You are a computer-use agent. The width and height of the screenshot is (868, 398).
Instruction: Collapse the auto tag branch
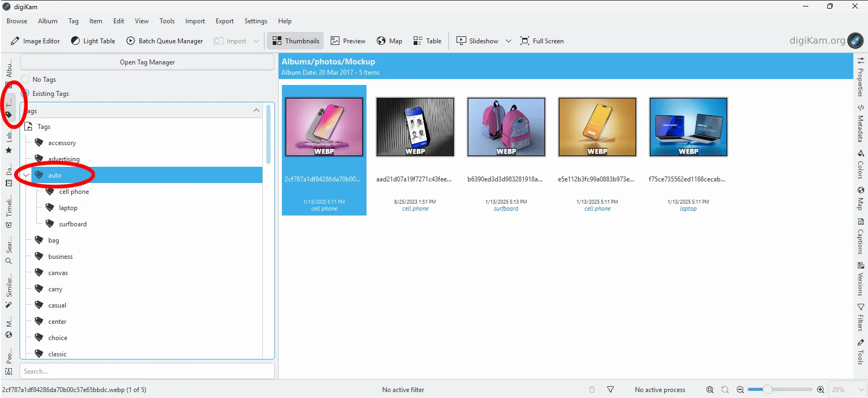25,175
